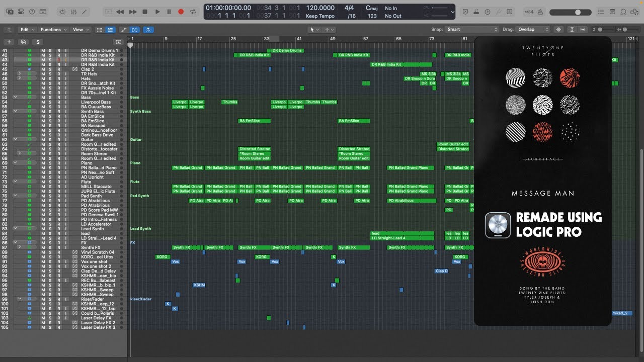Viewport: 644px width, 362px height.
Task: Click the Add Track plus button
Action: pyautogui.click(x=9, y=42)
